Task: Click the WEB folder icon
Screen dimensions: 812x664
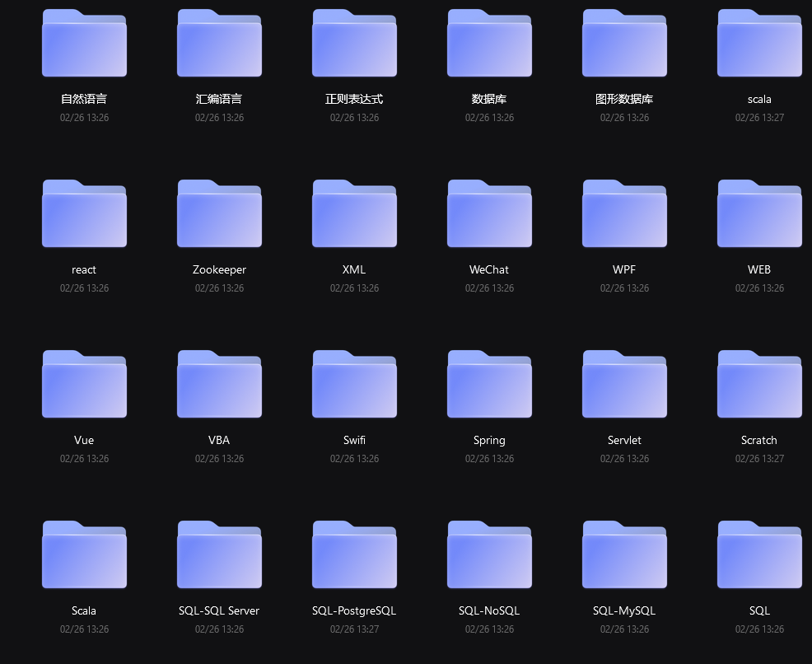Action: (x=759, y=213)
